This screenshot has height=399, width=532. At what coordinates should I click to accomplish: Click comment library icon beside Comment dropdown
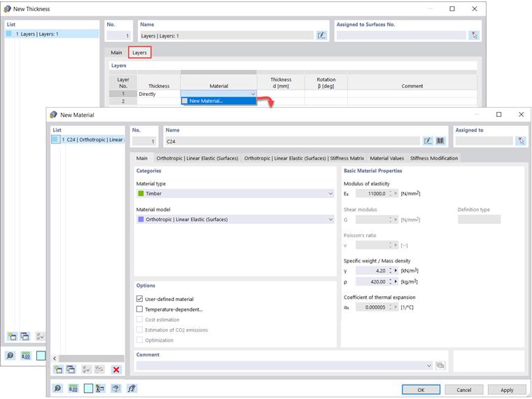click(440, 365)
